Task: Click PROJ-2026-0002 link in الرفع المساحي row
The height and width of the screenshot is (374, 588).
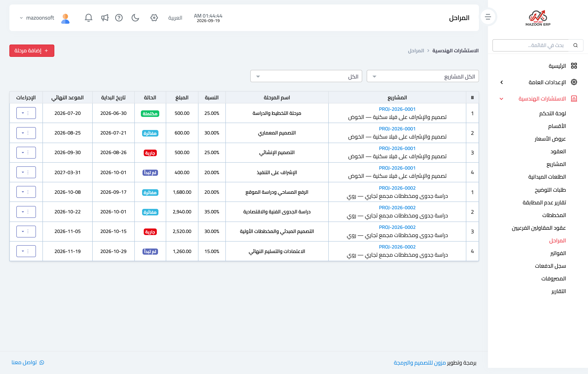Action: click(397, 188)
